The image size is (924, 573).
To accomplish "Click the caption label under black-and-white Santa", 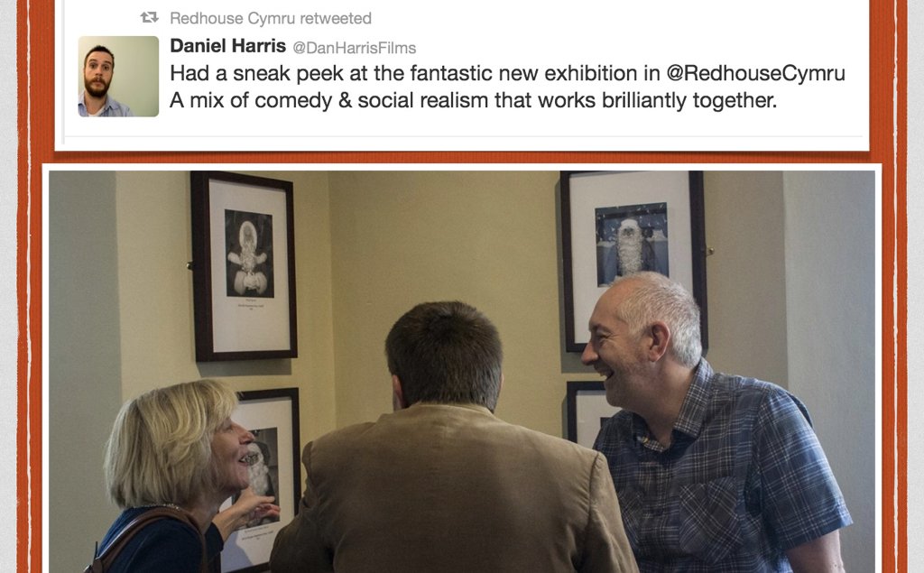I will 249,305.
